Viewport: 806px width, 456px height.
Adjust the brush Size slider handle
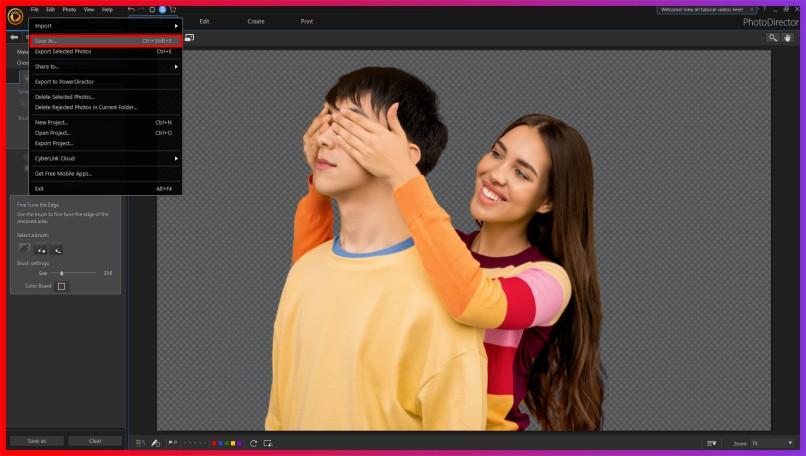pos(62,272)
